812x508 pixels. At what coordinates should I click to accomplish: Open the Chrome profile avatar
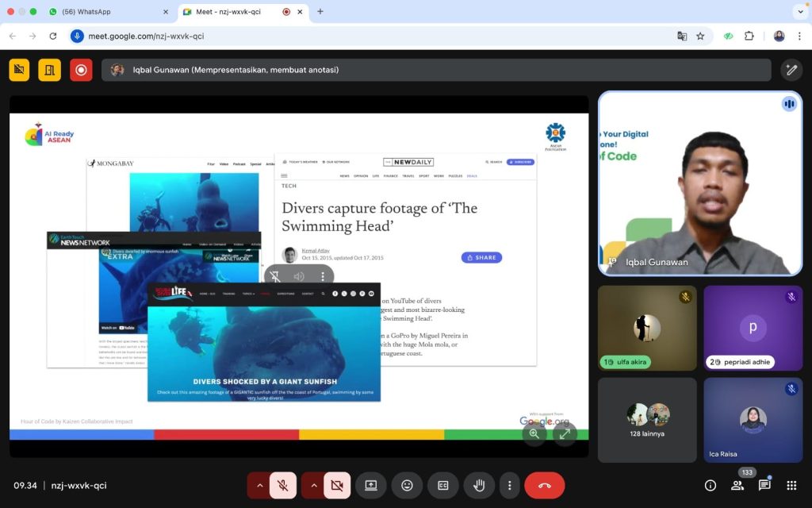coord(779,36)
